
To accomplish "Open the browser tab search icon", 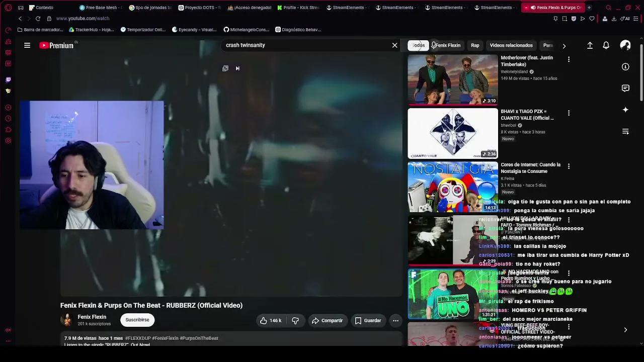I will point(608,8).
